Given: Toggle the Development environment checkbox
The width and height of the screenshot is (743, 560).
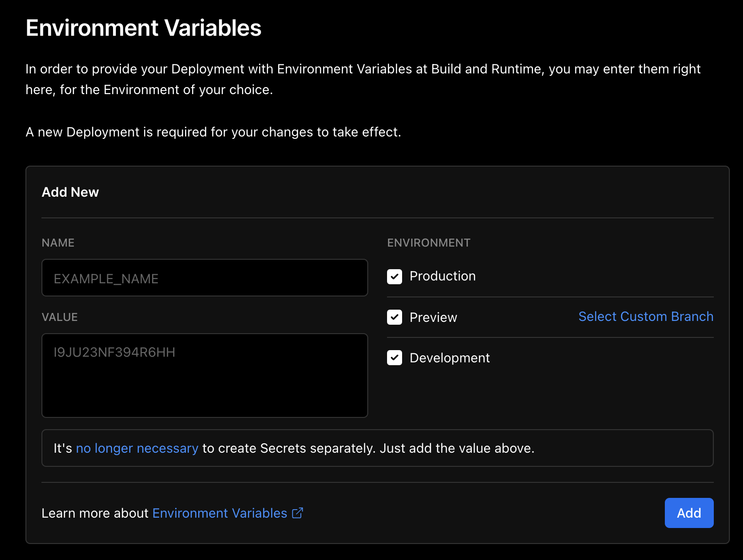Looking at the screenshot, I should pyautogui.click(x=395, y=358).
